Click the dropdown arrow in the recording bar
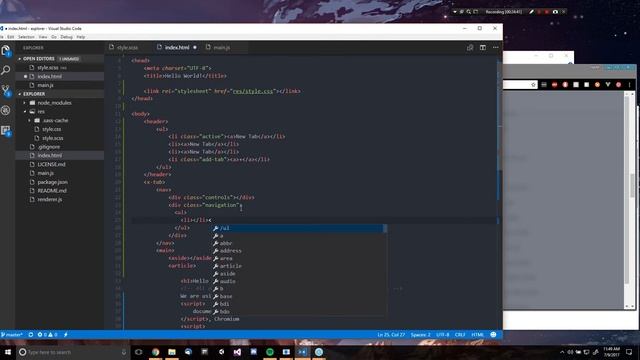The width and height of the screenshot is (640, 360). coord(455,12)
